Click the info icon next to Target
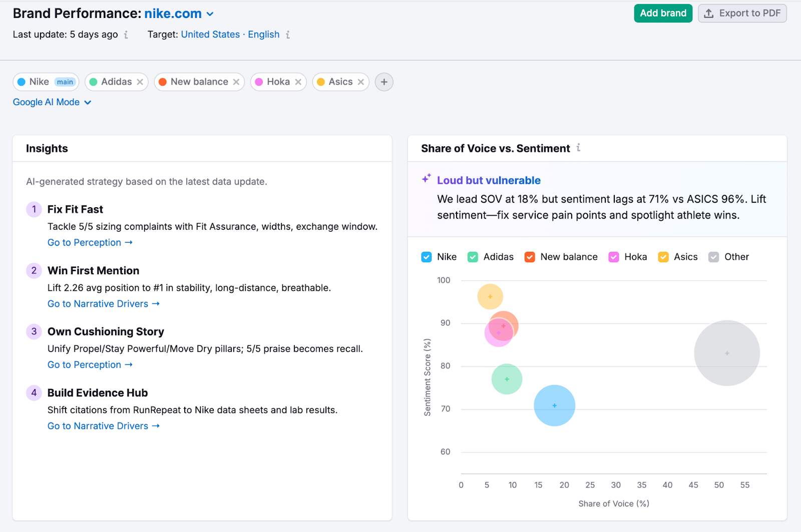 (x=288, y=35)
